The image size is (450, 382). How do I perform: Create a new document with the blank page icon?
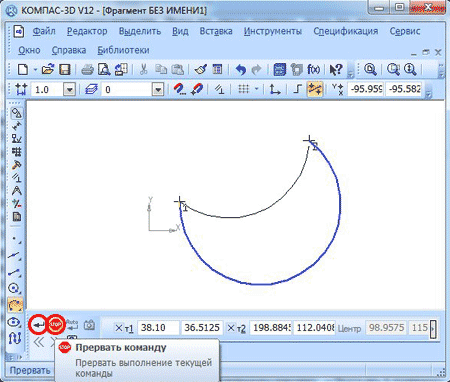[x=23, y=70]
